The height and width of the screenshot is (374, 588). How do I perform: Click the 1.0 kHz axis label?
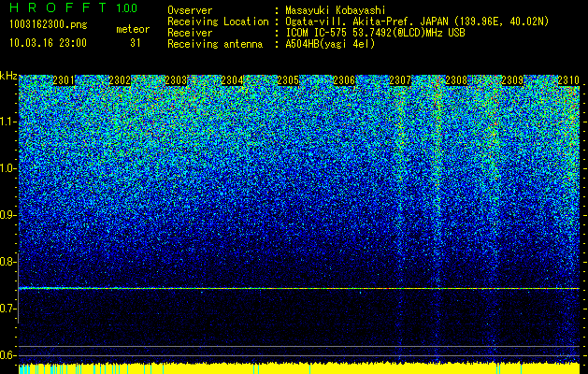click(8, 168)
